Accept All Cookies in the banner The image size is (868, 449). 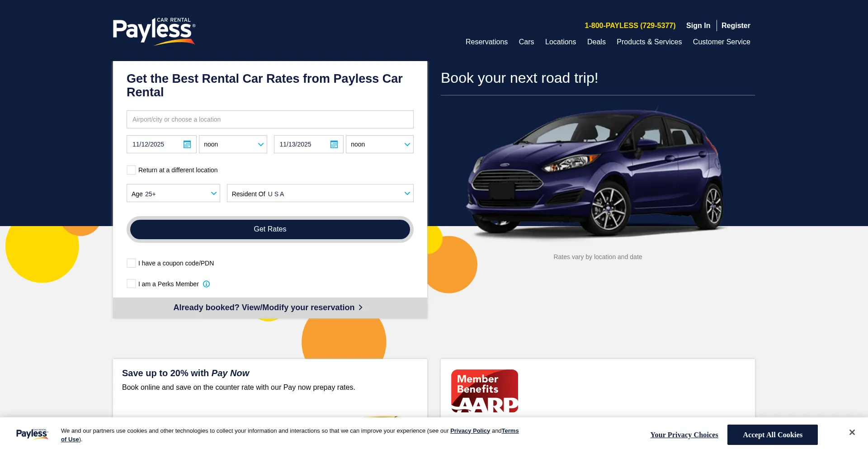[x=772, y=435]
